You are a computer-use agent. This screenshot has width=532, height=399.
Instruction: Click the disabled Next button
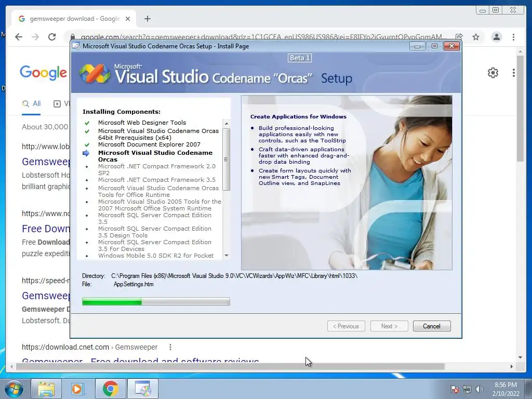389,326
